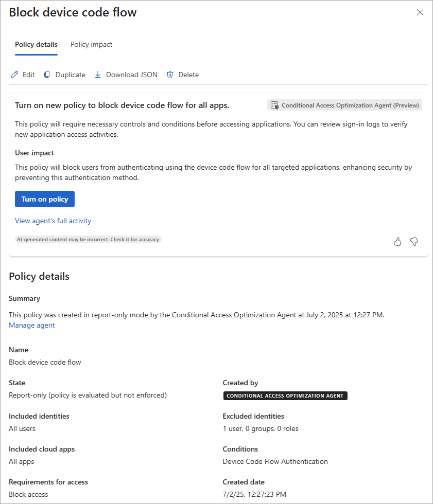Click the Conditional Access Optimization Agent (Preview) text

(350, 105)
